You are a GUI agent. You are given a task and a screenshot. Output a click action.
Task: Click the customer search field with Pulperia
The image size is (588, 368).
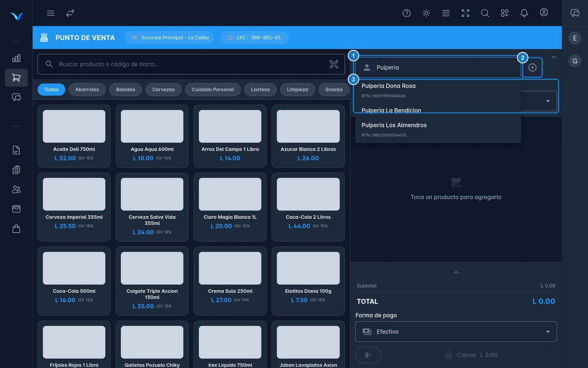point(438,67)
